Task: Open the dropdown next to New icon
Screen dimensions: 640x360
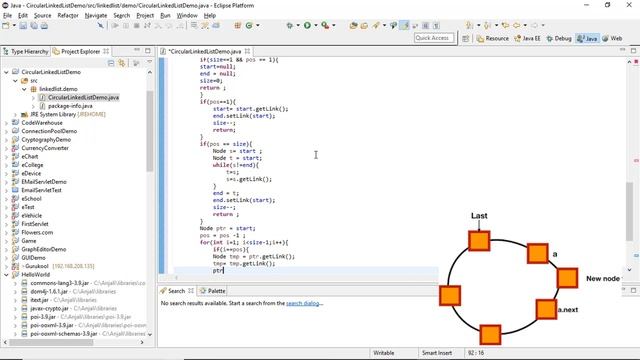Action: click(x=14, y=26)
